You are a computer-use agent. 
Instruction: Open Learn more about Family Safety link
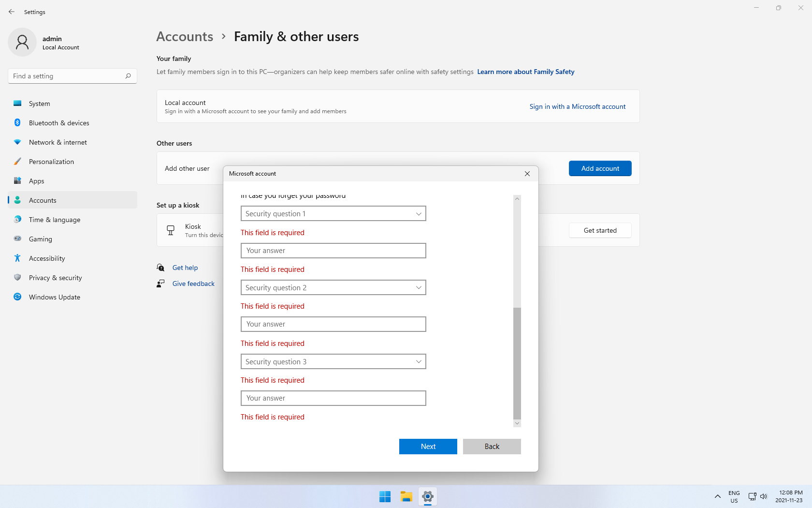[525, 72]
